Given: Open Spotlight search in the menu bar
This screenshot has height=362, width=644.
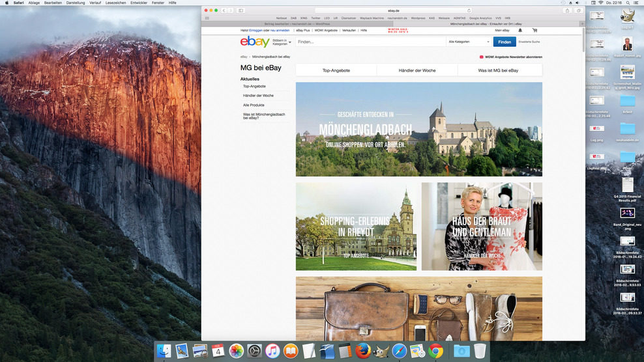Looking at the screenshot, I should click(628, 3).
